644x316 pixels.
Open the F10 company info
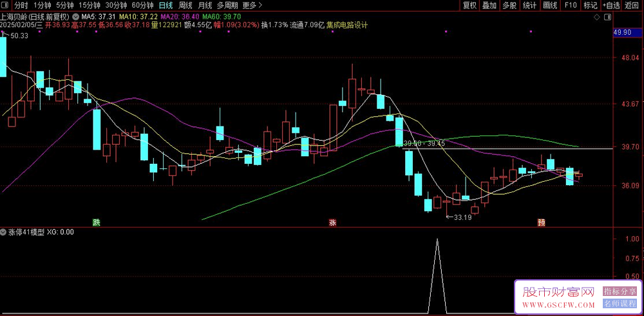(571, 5)
